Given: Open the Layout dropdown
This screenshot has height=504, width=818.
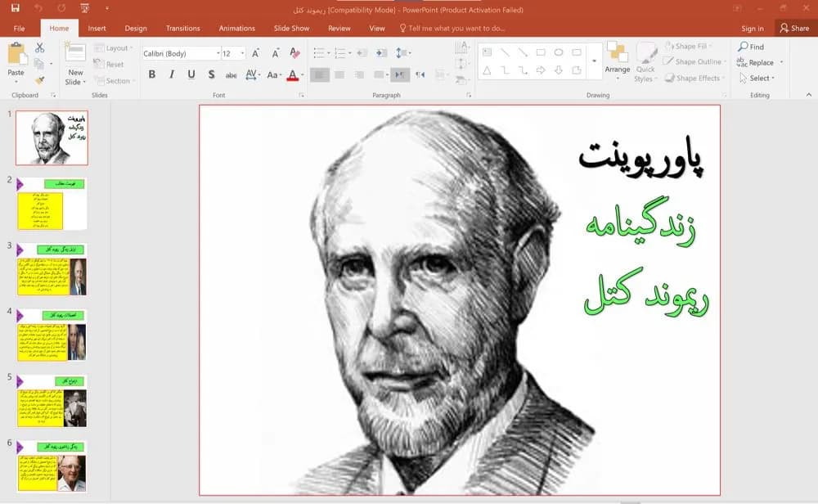Looking at the screenshot, I should coord(113,48).
